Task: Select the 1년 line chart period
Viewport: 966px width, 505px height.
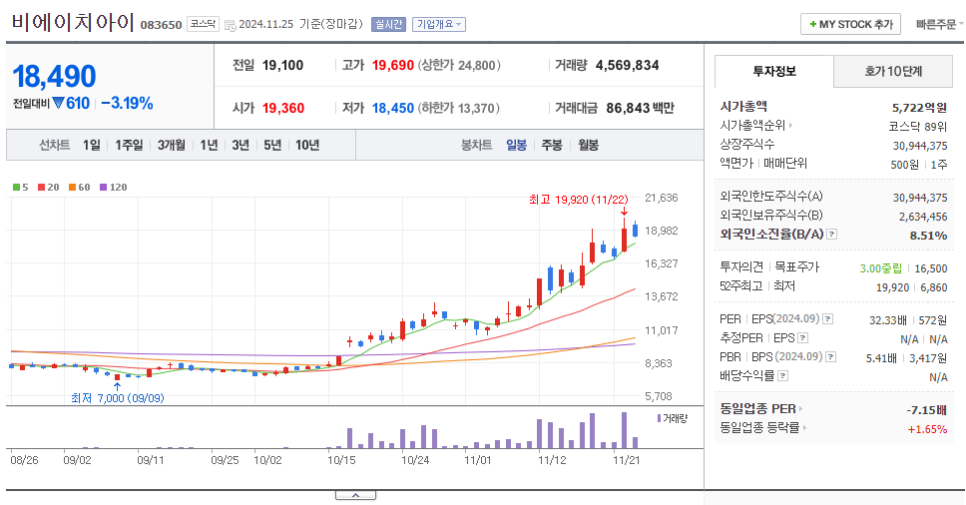Action: [x=209, y=145]
